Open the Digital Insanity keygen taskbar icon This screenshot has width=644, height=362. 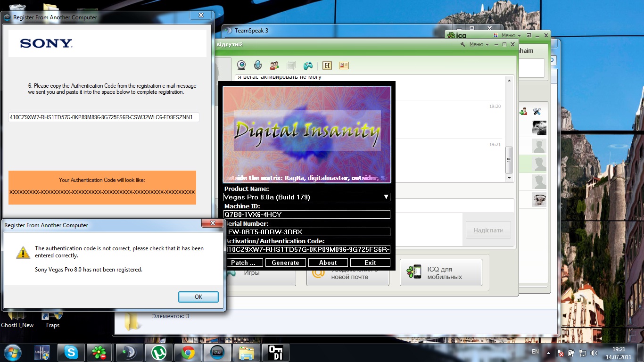click(275, 353)
